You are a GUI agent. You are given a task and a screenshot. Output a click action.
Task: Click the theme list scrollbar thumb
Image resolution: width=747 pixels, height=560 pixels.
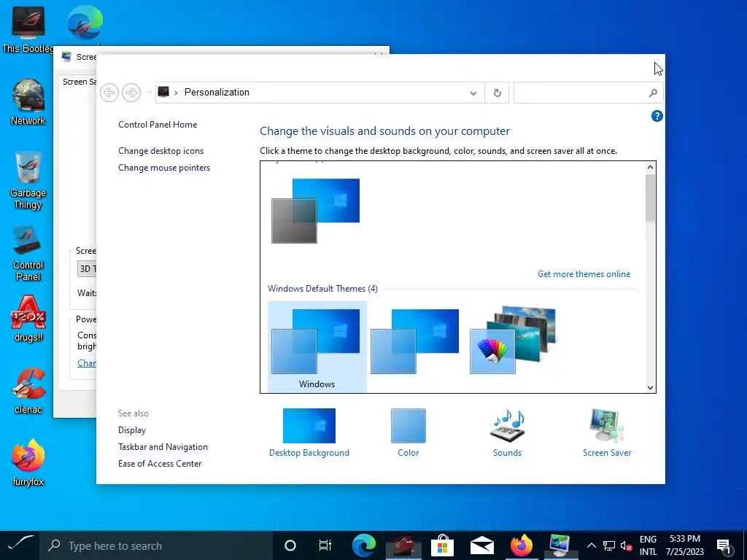point(650,198)
